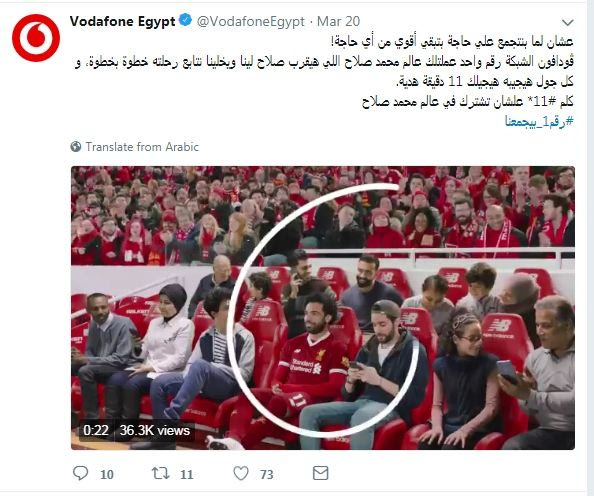Open the blue Arabic hashtag link
Image resolution: width=594 pixels, height=496 pixels.
coord(539,121)
